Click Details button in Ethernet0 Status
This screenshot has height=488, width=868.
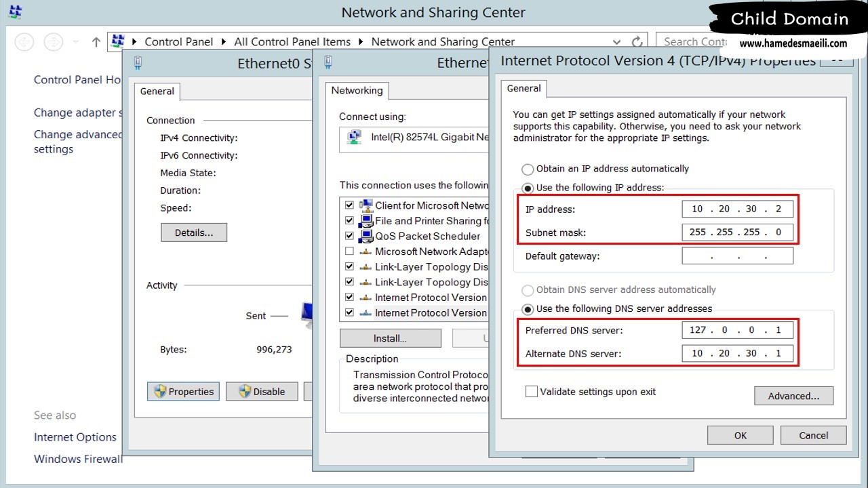[194, 232]
